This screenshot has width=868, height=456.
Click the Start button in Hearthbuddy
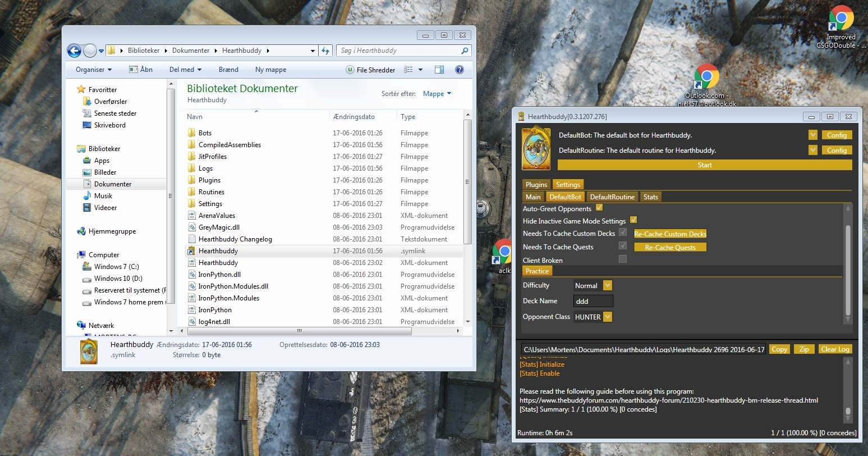pyautogui.click(x=705, y=165)
